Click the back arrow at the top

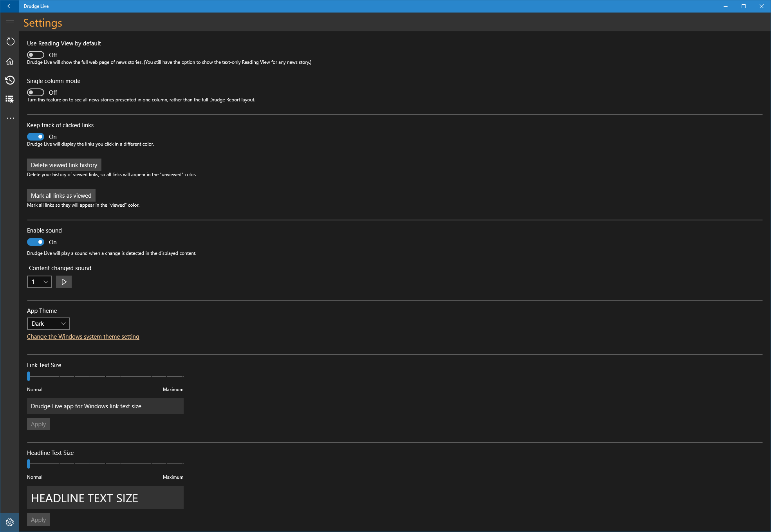pos(10,6)
